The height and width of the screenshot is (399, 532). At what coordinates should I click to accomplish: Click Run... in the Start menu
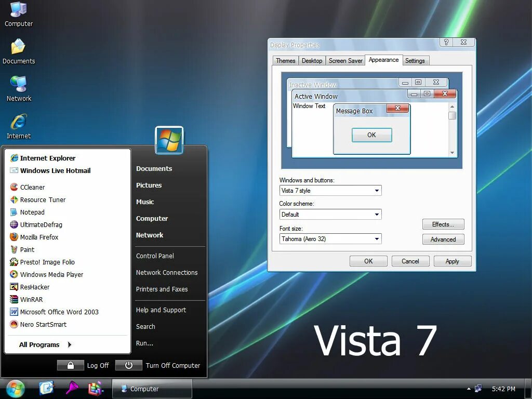(144, 343)
